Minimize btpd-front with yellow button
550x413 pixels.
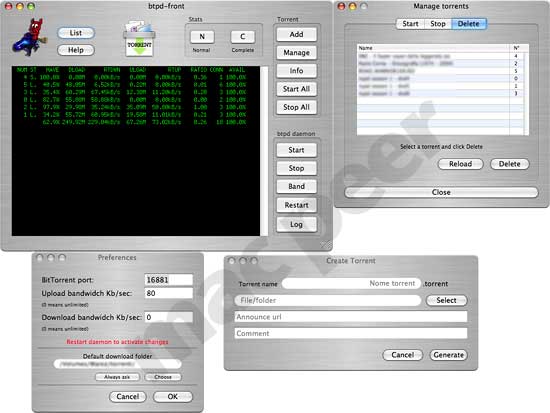20,6
